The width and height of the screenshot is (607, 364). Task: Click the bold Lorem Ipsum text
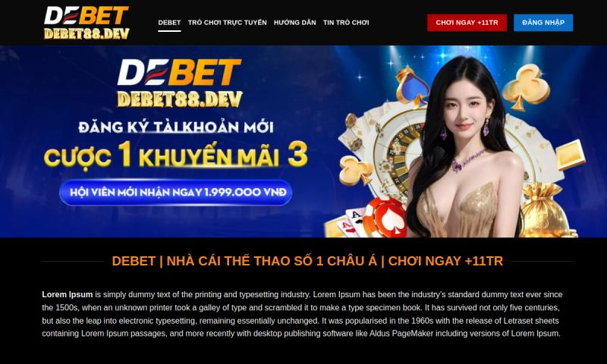click(68, 294)
